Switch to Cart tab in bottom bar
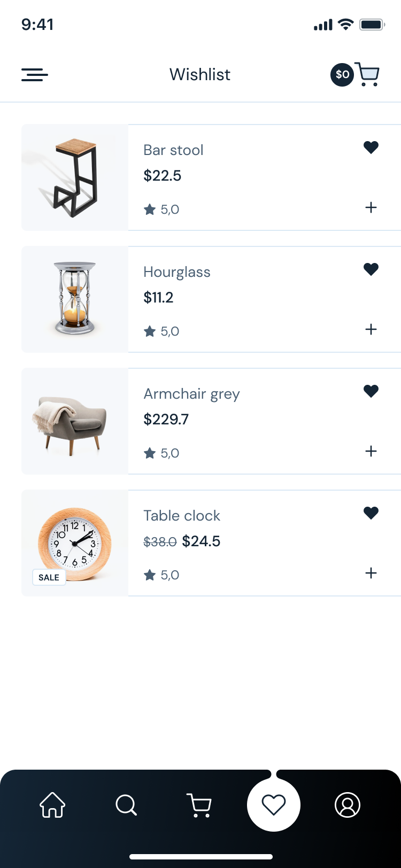This screenshot has width=401, height=868. point(199,805)
